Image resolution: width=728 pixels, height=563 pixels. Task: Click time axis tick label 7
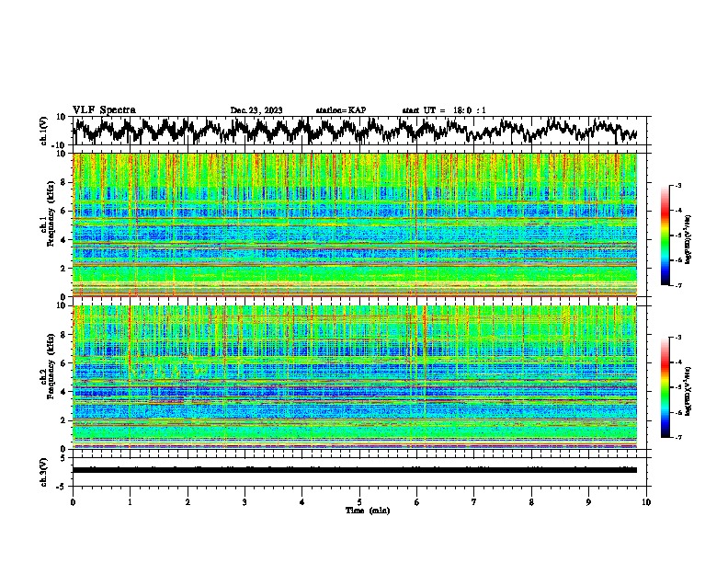click(474, 502)
